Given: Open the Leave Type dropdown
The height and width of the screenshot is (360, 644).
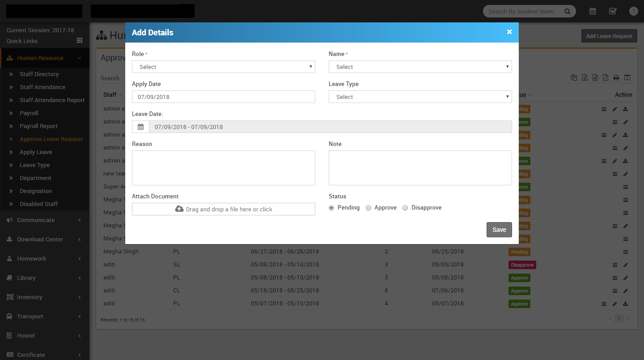Looking at the screenshot, I should pos(420,97).
